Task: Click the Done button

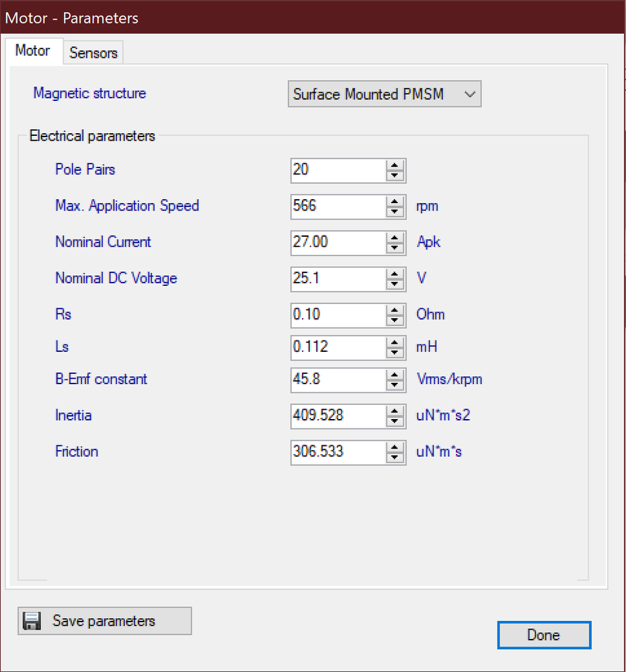Action: click(544, 635)
